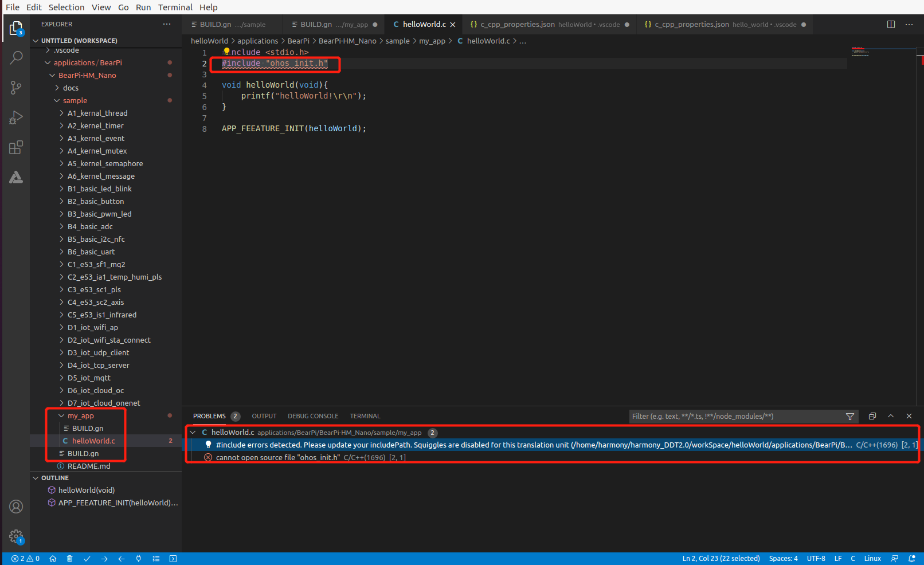This screenshot has width=924, height=565.
Task: Open the triangle-shaped extension icon in activity bar
Action: (16, 177)
